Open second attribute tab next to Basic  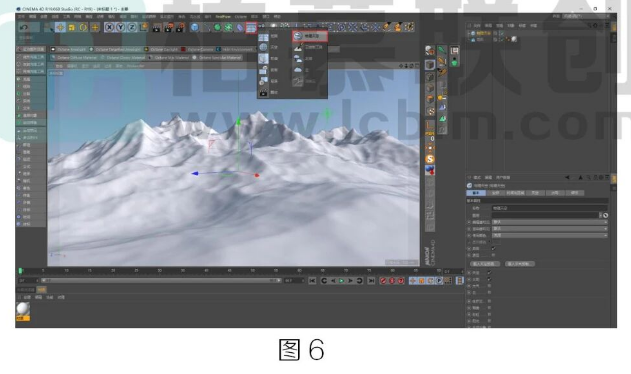(495, 193)
